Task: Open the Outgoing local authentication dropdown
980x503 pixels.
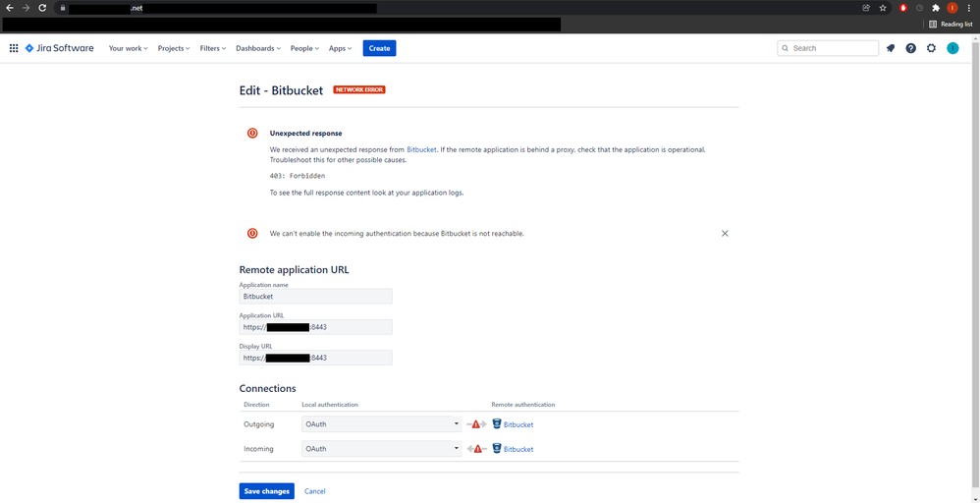Action: (x=382, y=424)
